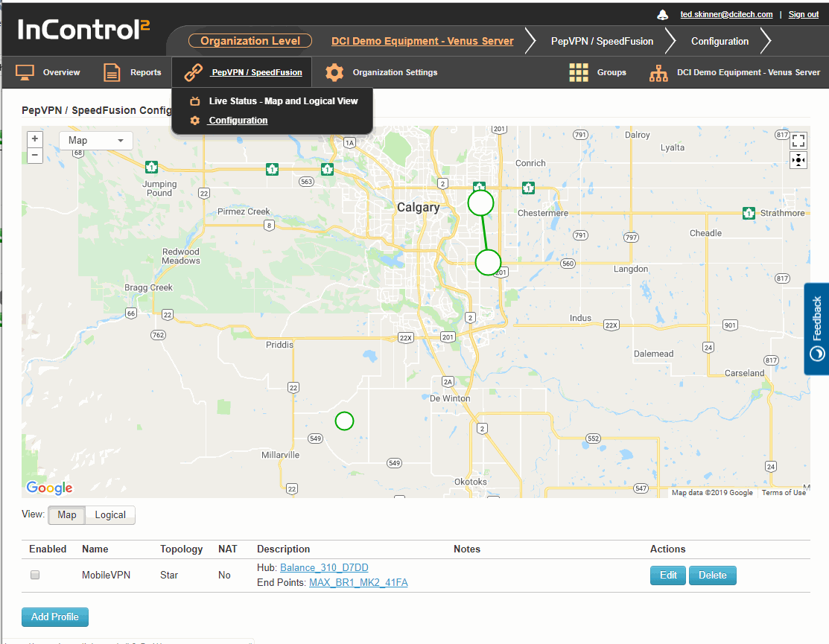Click the Topology column header
This screenshot has width=829, height=644.
coord(181,549)
